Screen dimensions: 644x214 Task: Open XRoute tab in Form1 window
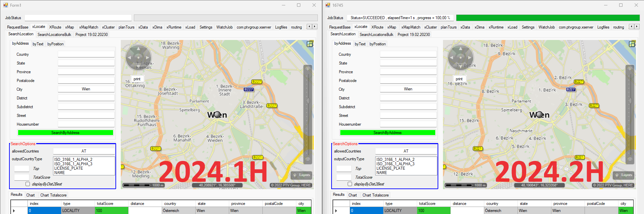[x=55, y=27]
